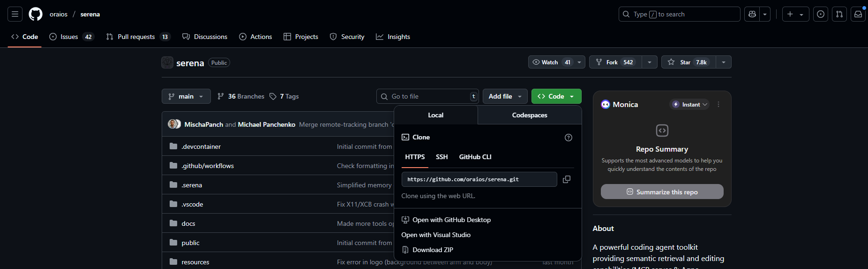The width and height of the screenshot is (868, 269).
Task: Open the resources folder
Action: [195, 262]
